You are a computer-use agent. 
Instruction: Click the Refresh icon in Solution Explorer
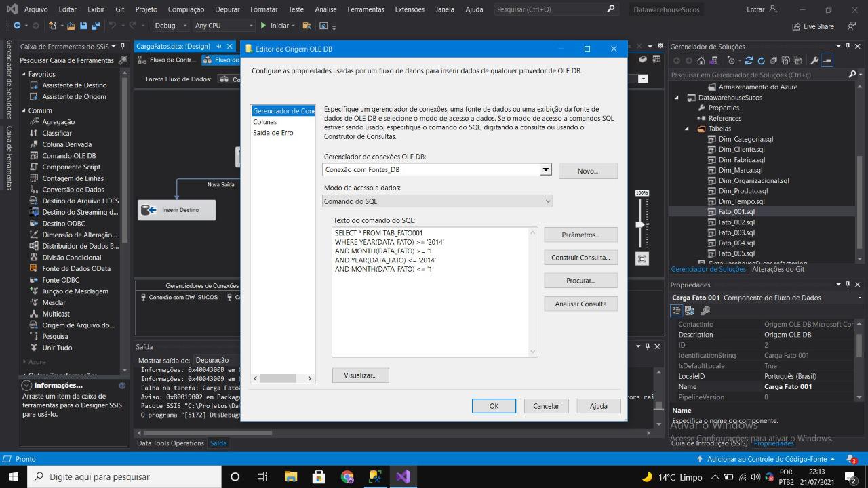[x=762, y=60]
